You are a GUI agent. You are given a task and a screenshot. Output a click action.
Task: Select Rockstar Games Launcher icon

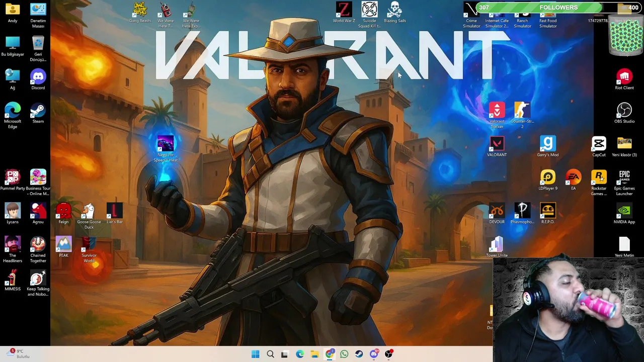click(x=599, y=183)
